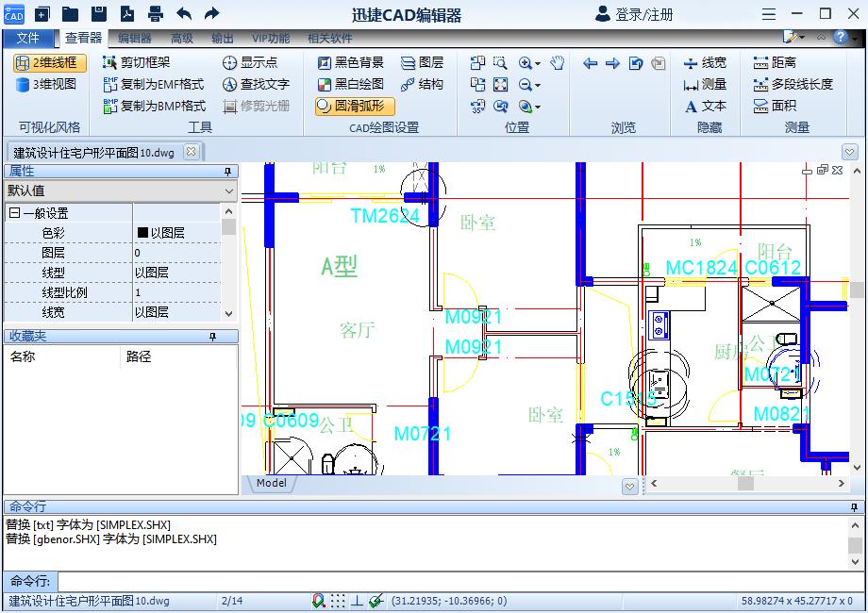Open the 查找文字 find text tool
This screenshot has height=613, width=868.
(256, 84)
